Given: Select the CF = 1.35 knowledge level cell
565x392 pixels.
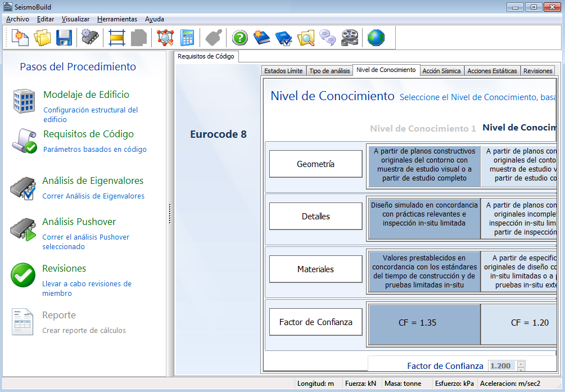Looking at the screenshot, I should [424, 323].
